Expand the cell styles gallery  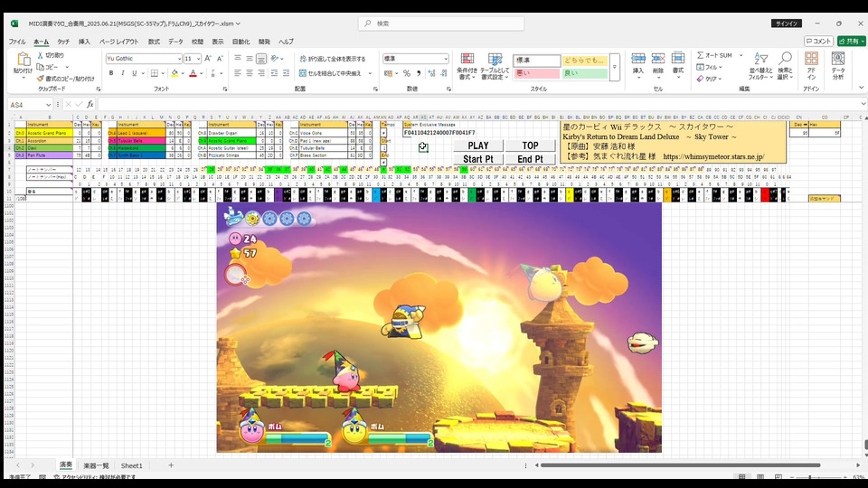click(x=615, y=67)
